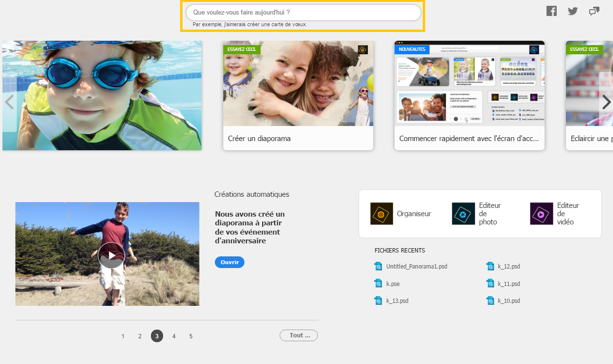Screen dimensions: 613x364
Task: Open file icon next to k_13.psd
Action: point(379,301)
